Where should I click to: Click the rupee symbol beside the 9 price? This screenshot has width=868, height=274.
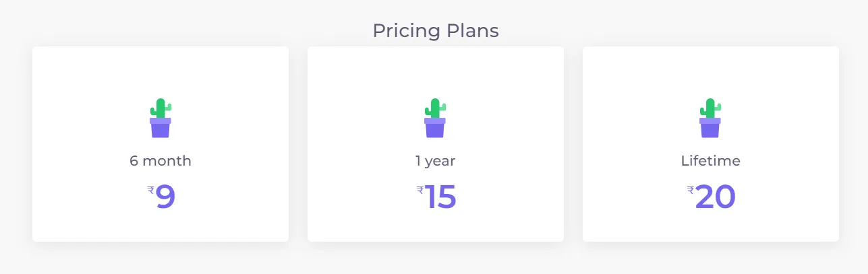click(150, 191)
